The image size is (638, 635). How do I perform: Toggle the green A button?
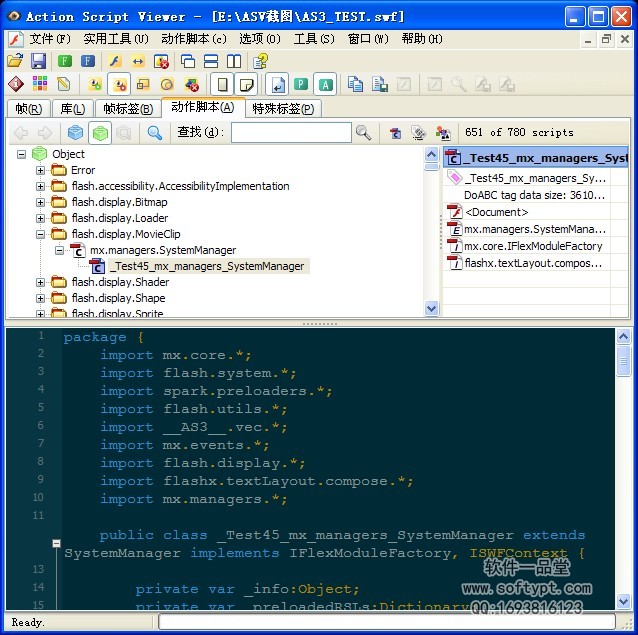click(x=325, y=84)
